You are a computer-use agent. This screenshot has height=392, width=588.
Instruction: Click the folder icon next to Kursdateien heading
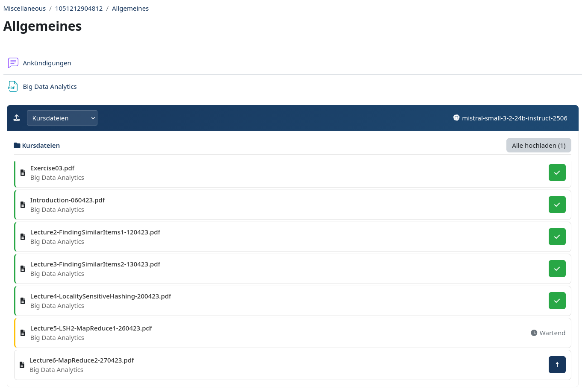[16, 145]
